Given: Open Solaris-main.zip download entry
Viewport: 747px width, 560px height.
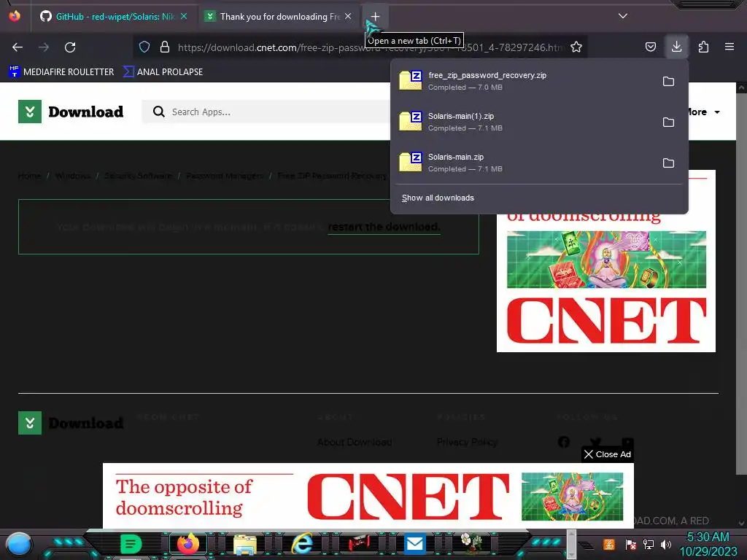Looking at the screenshot, I should pyautogui.click(x=524, y=163).
